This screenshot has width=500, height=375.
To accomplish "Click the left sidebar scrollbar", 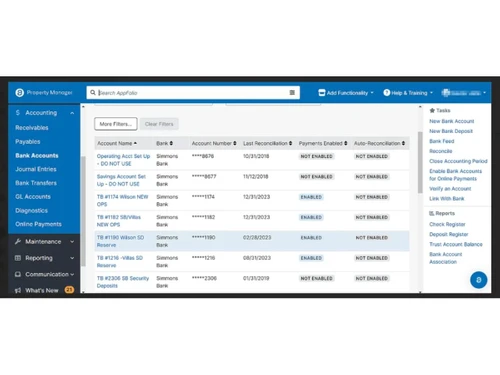I will point(83,211).
